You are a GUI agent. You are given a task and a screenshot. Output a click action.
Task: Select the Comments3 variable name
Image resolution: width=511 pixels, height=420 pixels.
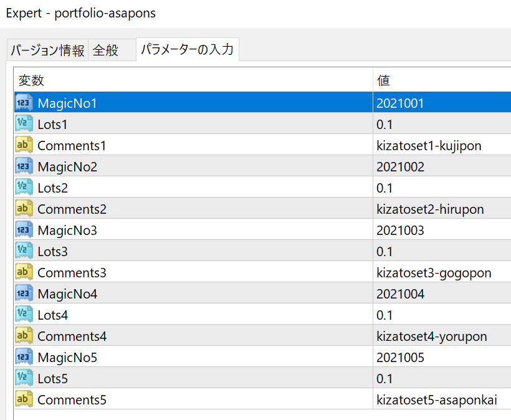[x=72, y=272]
